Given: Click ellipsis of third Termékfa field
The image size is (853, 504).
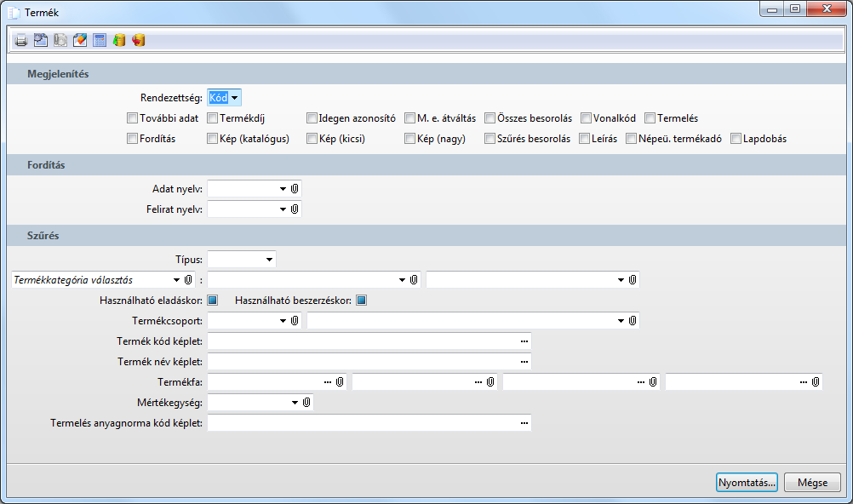Looking at the screenshot, I should click(x=641, y=382).
